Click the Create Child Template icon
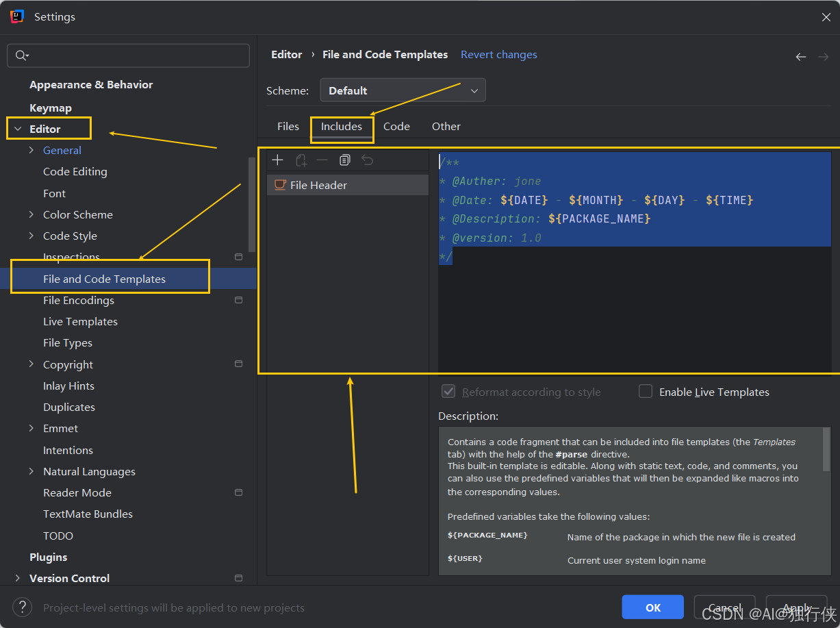Image resolution: width=840 pixels, height=628 pixels. click(301, 160)
